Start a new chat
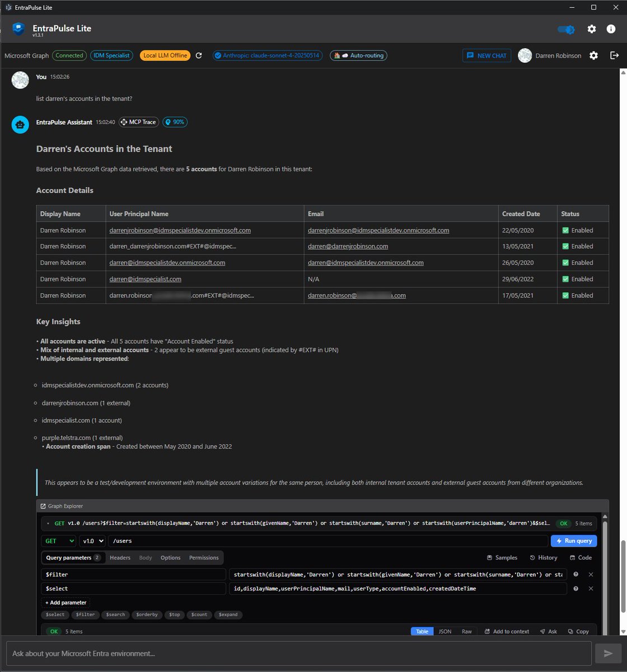627x672 pixels. tap(486, 55)
